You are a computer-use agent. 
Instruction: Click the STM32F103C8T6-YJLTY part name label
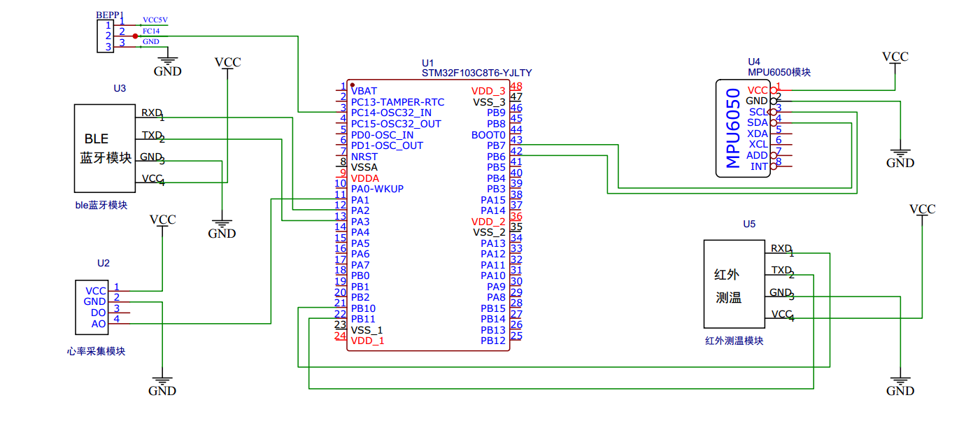click(x=476, y=73)
